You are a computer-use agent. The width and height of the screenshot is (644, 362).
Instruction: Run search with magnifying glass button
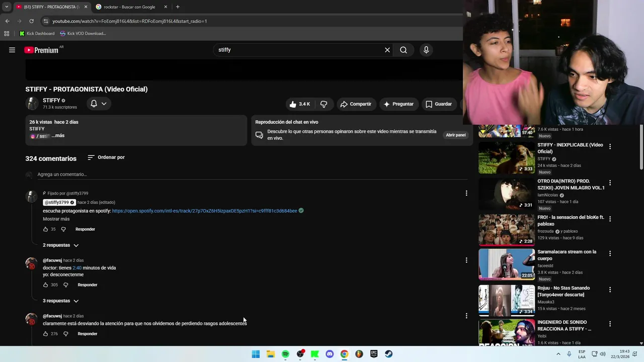[x=404, y=50]
